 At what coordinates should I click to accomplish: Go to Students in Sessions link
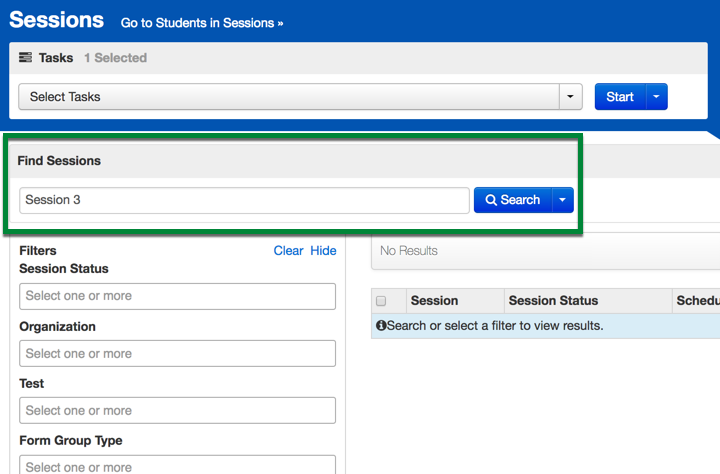(x=202, y=22)
